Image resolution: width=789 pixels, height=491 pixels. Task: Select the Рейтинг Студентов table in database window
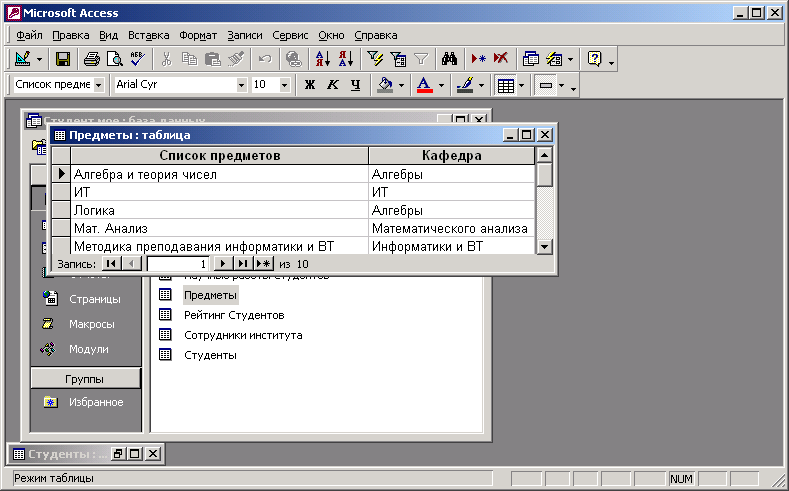point(234,315)
